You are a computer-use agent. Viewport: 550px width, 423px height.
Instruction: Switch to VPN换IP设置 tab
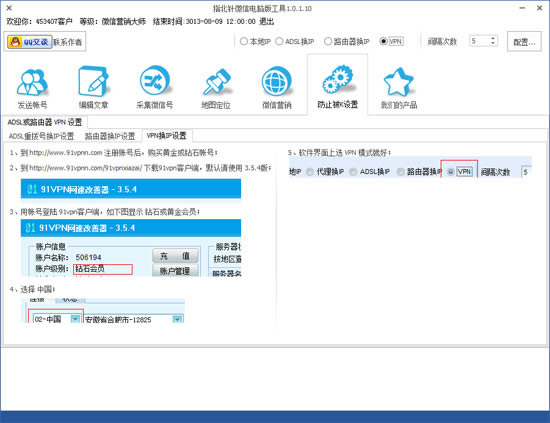point(167,135)
